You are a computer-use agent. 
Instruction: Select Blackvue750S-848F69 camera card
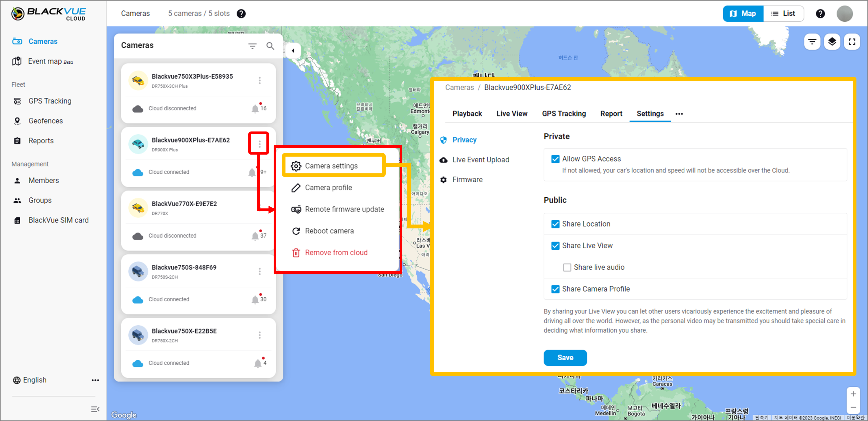(199, 284)
